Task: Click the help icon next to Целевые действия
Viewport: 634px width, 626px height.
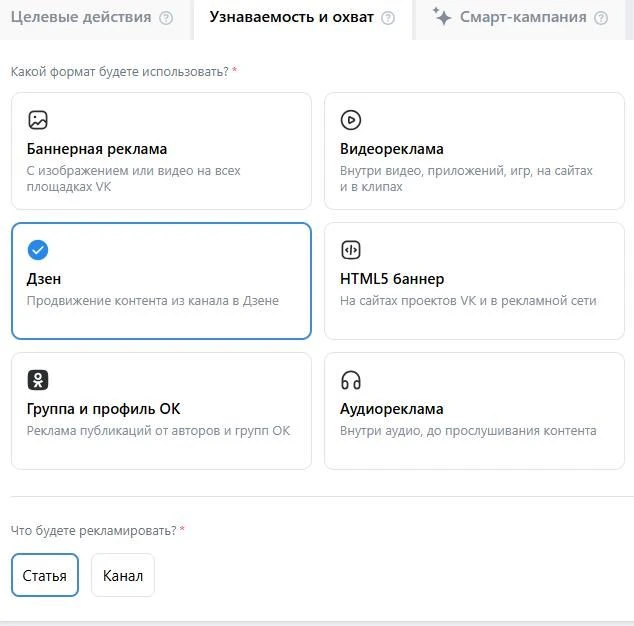Action: [166, 18]
